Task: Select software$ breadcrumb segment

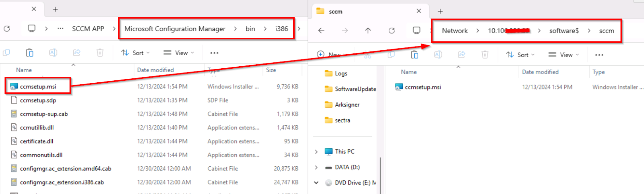Action: [x=564, y=31]
